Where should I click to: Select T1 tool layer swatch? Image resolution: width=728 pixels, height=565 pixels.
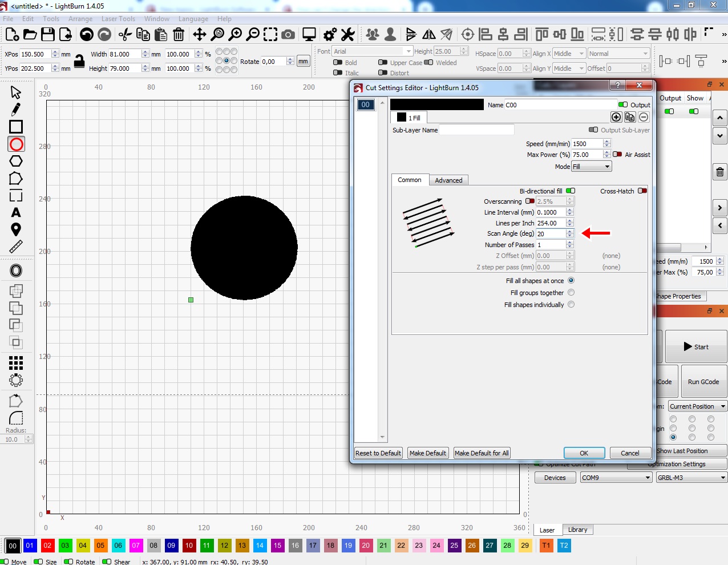tap(546, 546)
